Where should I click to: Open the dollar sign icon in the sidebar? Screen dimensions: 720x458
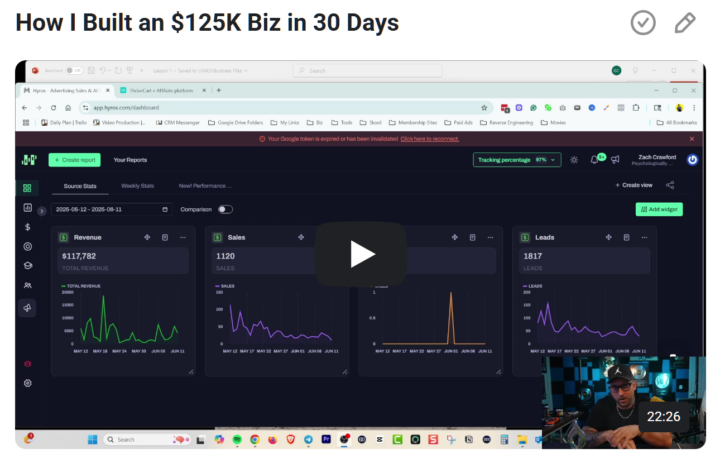28,227
